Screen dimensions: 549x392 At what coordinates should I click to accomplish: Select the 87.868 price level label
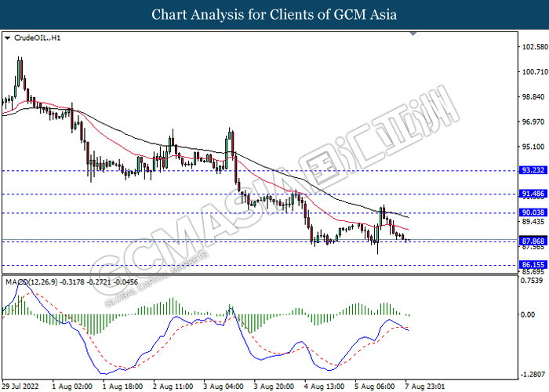pos(533,241)
